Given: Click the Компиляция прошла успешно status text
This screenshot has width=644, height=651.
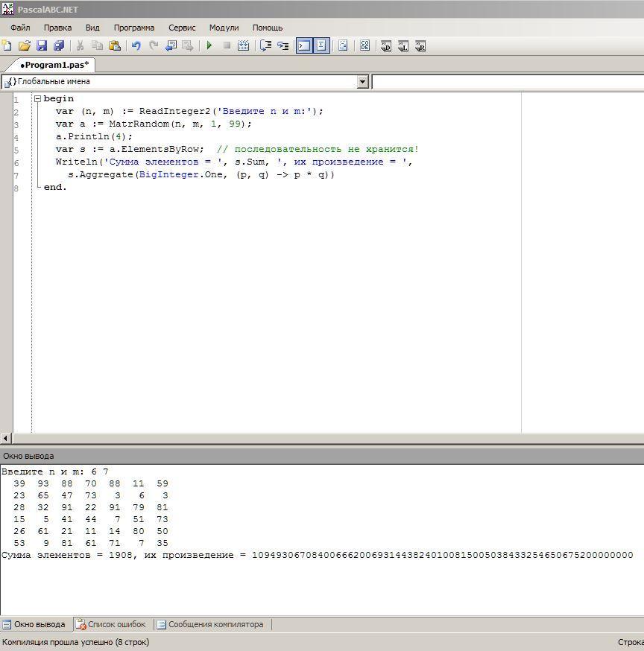Looking at the screenshot, I should point(75,642).
